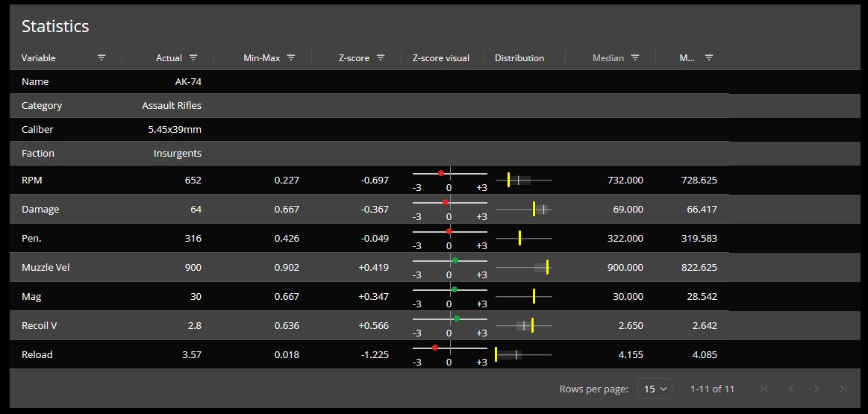Click Reload actual value 3.57
Screen dimensions: 868x414
[192, 354]
